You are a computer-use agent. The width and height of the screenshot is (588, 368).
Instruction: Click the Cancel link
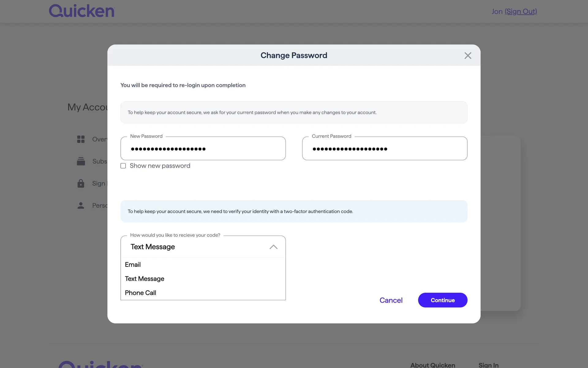tap(391, 300)
